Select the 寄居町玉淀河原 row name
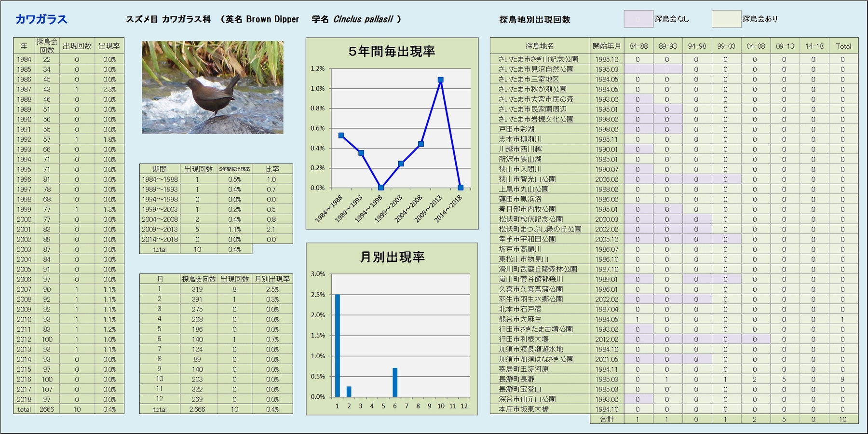 [523, 369]
